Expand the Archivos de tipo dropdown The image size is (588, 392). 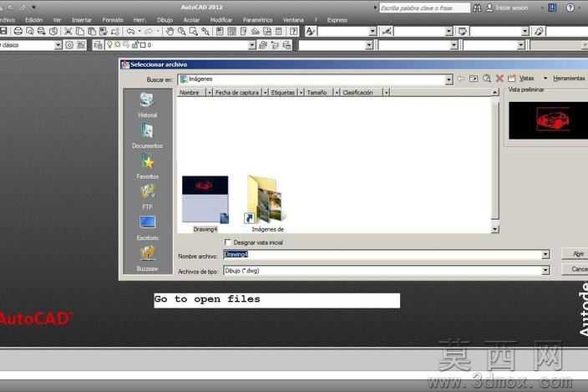(x=545, y=271)
